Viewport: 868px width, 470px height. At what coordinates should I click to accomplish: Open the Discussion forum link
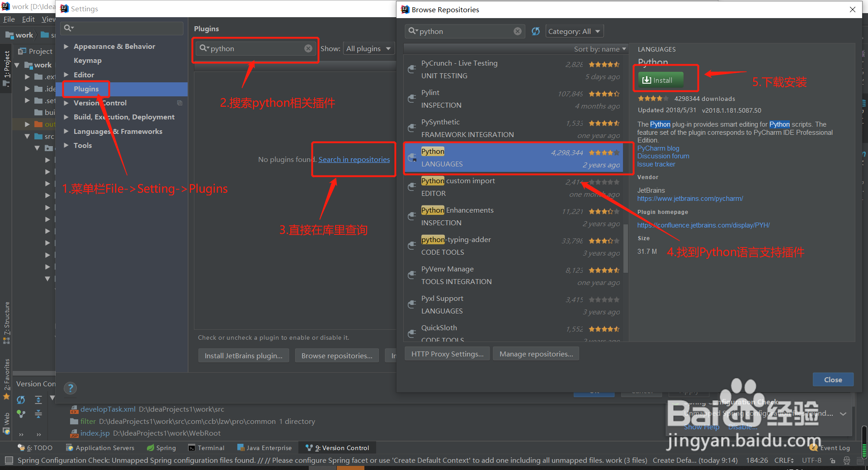coord(663,156)
